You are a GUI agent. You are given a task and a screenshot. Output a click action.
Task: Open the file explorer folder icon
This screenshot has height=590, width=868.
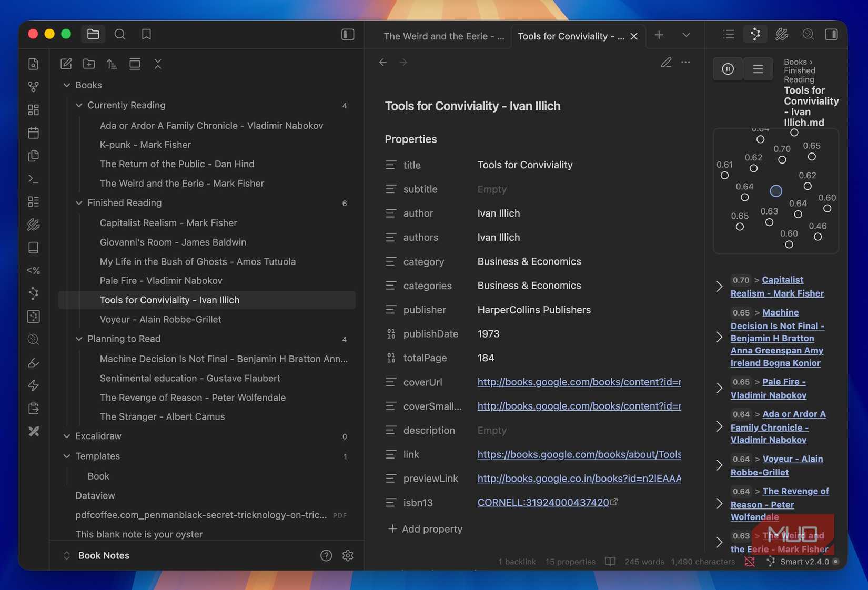point(93,34)
